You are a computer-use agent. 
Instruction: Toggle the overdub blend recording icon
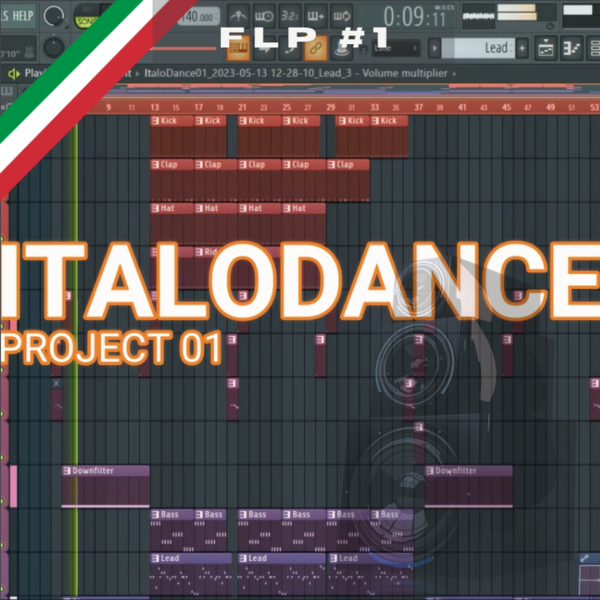tap(316, 16)
